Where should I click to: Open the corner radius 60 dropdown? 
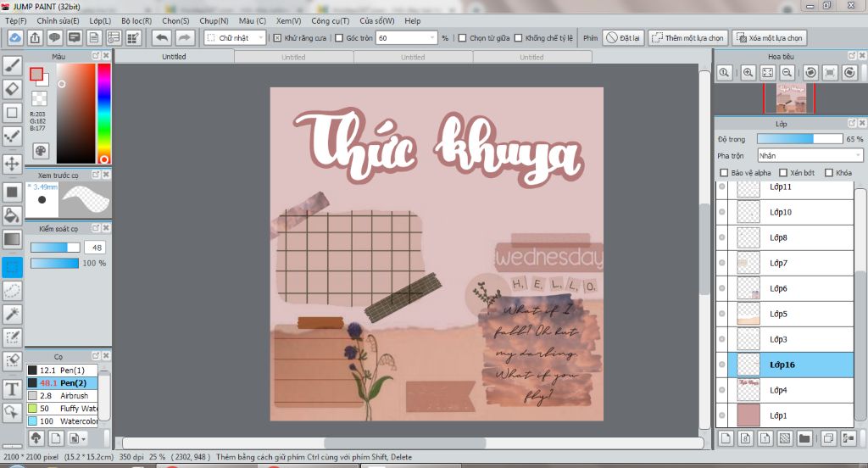pos(406,37)
